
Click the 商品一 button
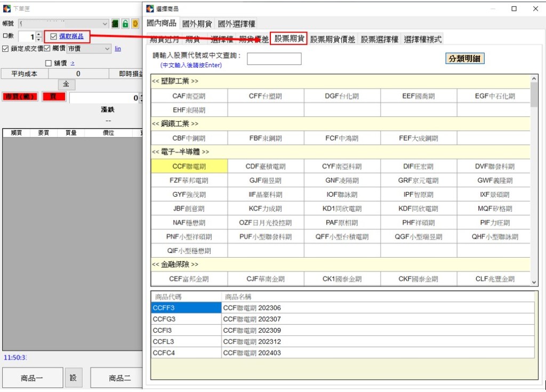click(32, 378)
